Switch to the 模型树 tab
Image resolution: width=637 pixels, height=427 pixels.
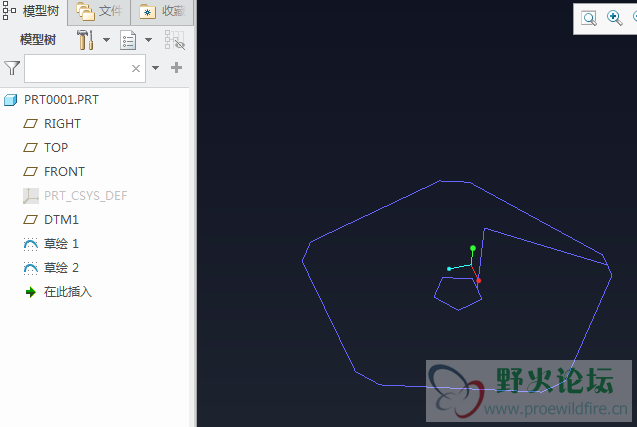point(32,11)
